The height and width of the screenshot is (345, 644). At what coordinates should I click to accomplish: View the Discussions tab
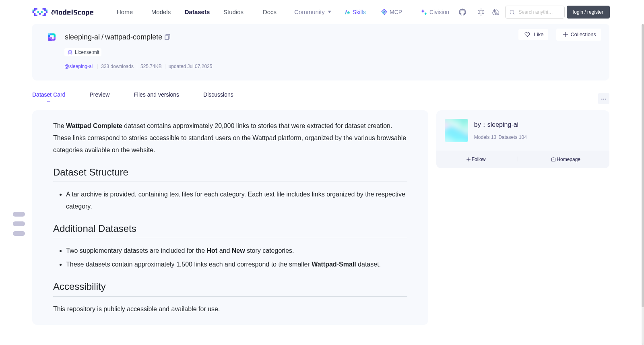(x=218, y=95)
